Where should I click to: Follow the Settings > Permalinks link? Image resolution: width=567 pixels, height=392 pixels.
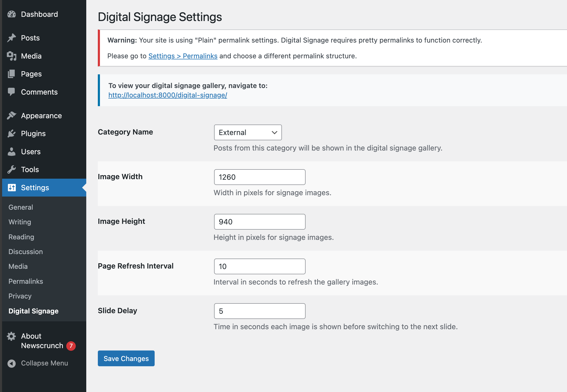183,56
